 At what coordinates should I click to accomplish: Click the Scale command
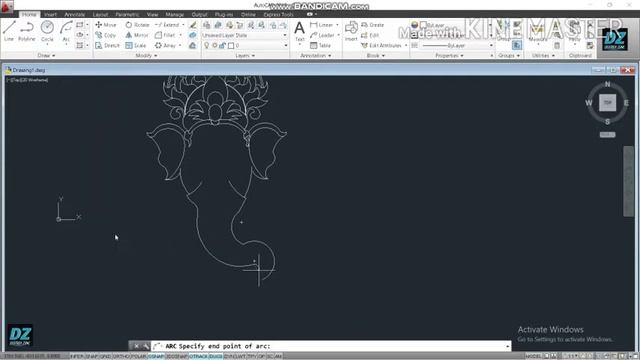click(136, 46)
